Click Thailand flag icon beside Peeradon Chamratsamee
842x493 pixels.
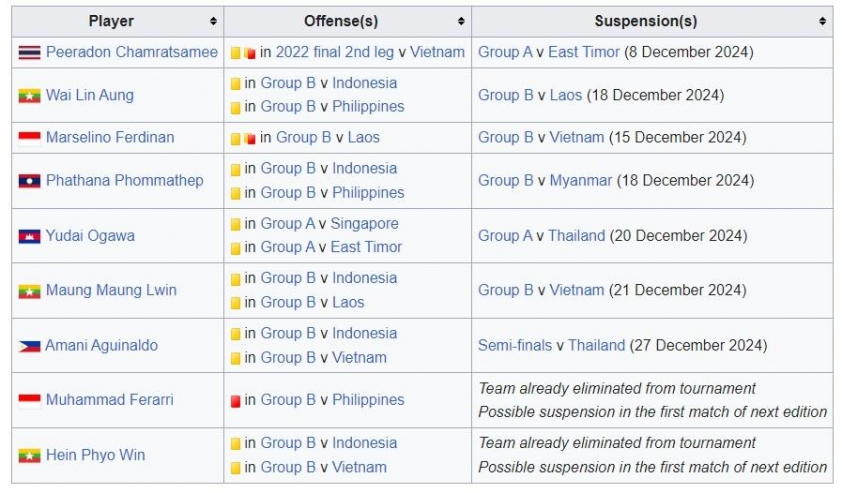(x=30, y=53)
